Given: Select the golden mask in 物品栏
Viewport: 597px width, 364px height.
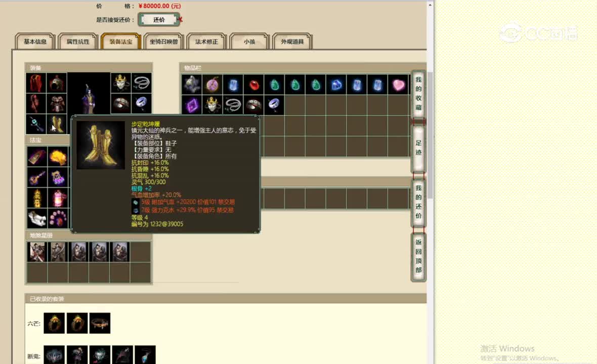Looking at the screenshot, I should pos(212,105).
